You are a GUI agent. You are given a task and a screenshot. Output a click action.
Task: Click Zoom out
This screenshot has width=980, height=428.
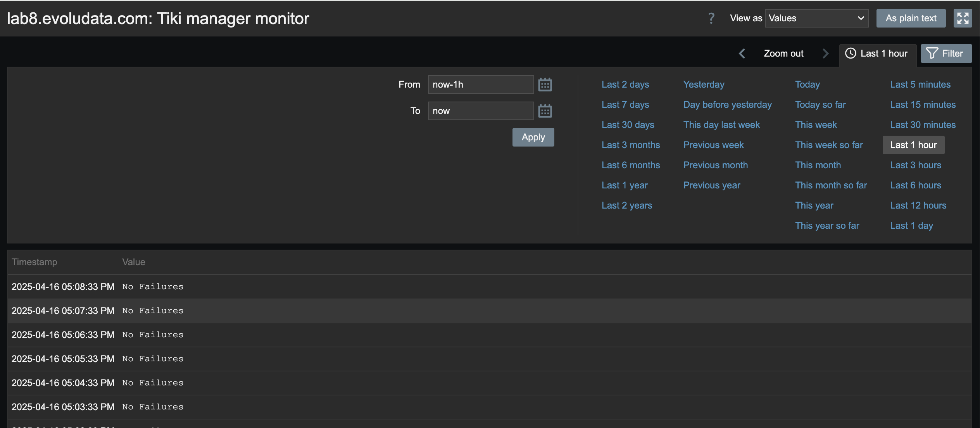tap(783, 53)
